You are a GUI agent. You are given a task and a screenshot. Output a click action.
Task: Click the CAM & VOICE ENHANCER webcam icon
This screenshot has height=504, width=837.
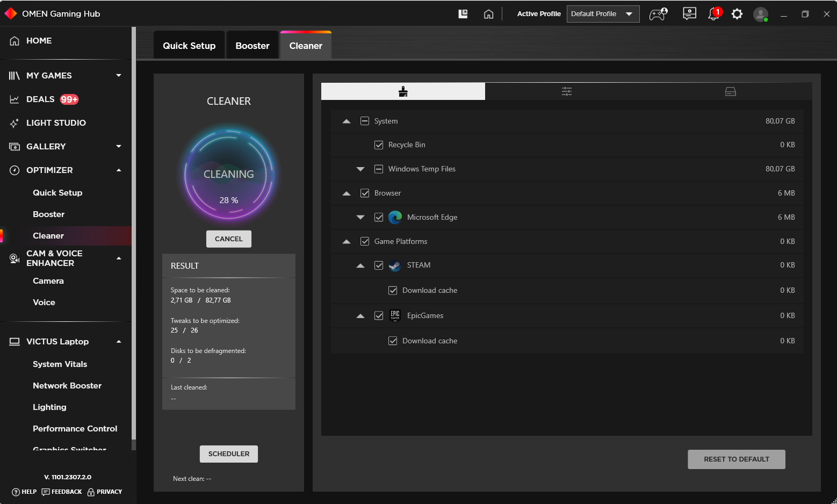pos(15,258)
